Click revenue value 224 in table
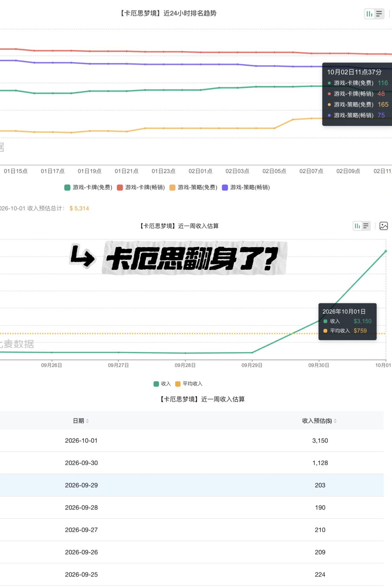This screenshot has height=588, width=392. point(320,575)
